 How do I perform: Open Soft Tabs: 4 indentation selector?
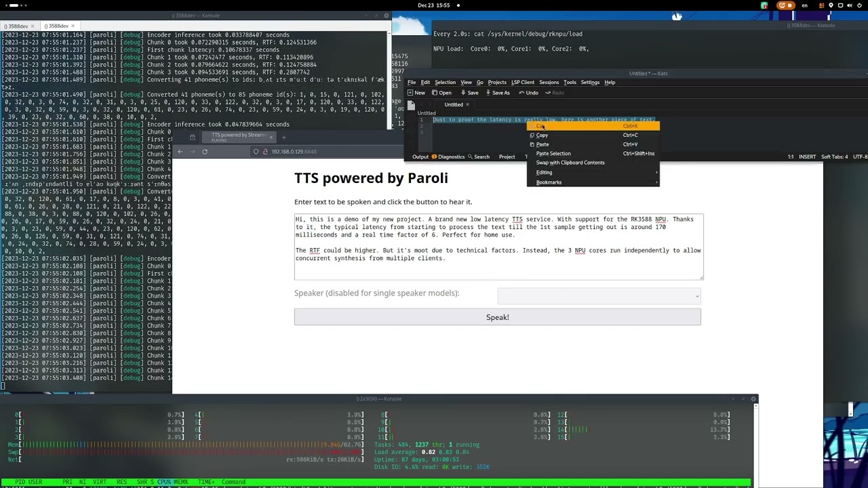click(835, 157)
